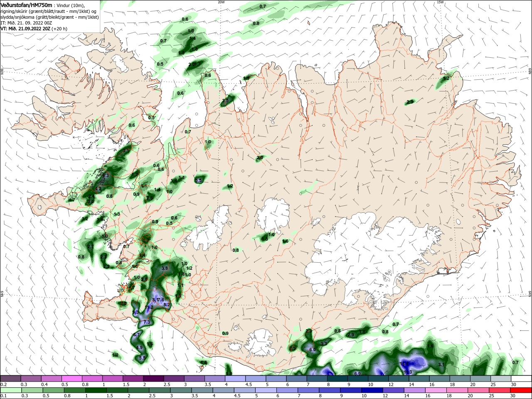Click the palest green rain swatch for 0.1–0.3
Screen dimensions: 532x399
pos(10,390)
